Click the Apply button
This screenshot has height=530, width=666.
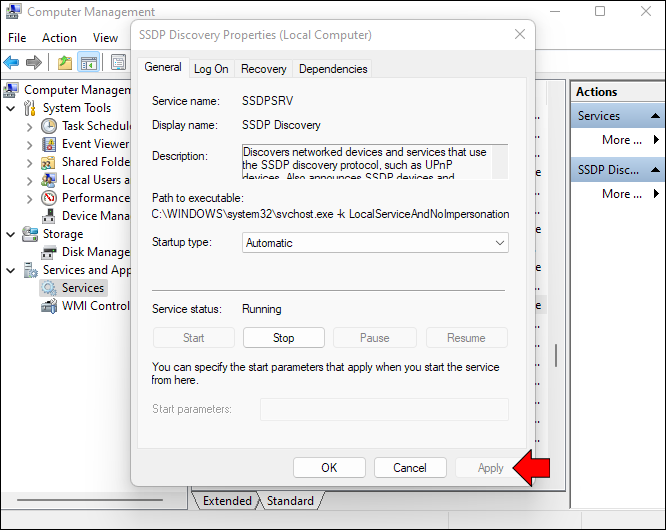491,468
